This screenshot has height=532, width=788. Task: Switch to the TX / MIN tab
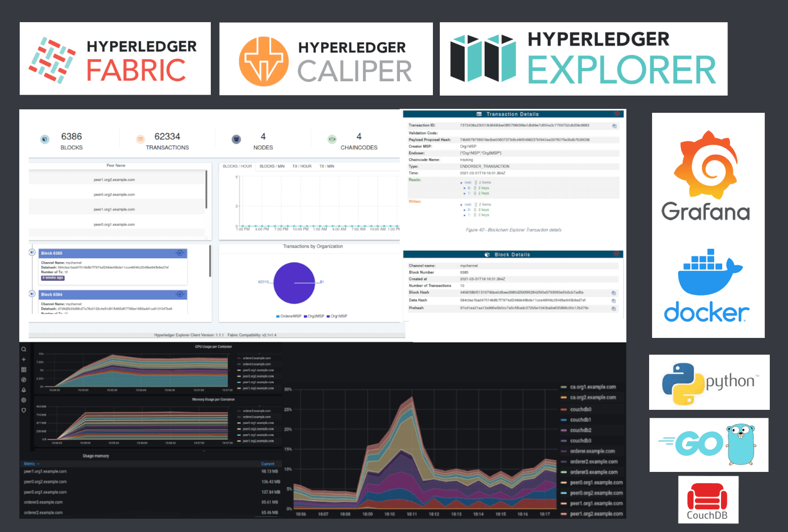coord(327,166)
